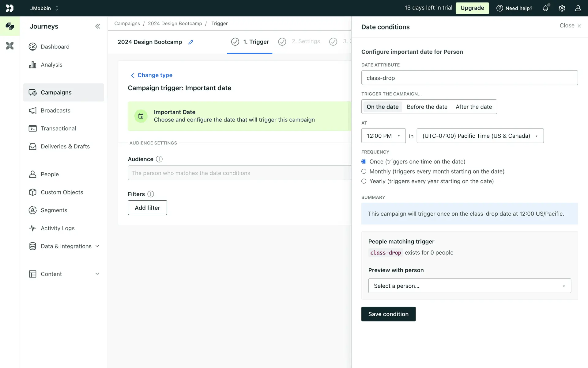This screenshot has width=588, height=368.
Task: Click the Audience info icon
Action: click(x=159, y=159)
